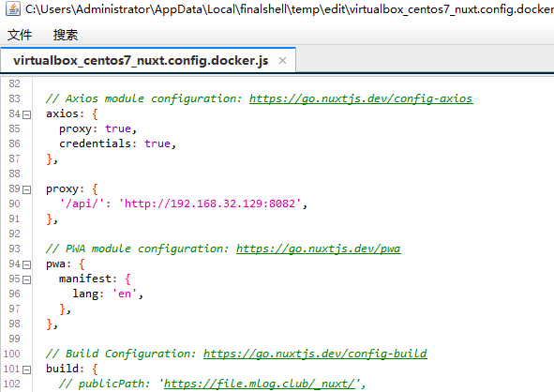Click the Java application icon in title bar
The height and width of the screenshot is (392, 554).
[x=13, y=8]
